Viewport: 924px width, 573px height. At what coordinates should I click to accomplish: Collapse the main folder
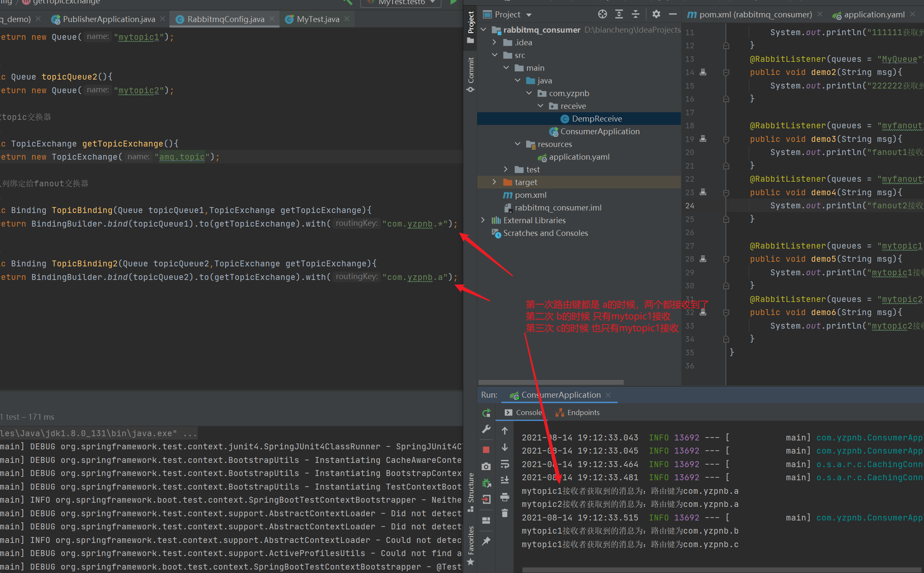point(506,68)
